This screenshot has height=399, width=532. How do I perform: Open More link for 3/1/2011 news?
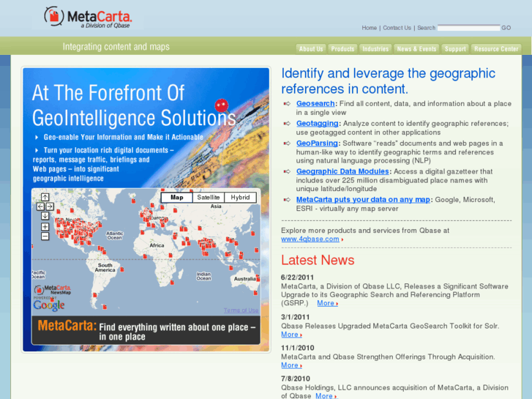coord(291,335)
